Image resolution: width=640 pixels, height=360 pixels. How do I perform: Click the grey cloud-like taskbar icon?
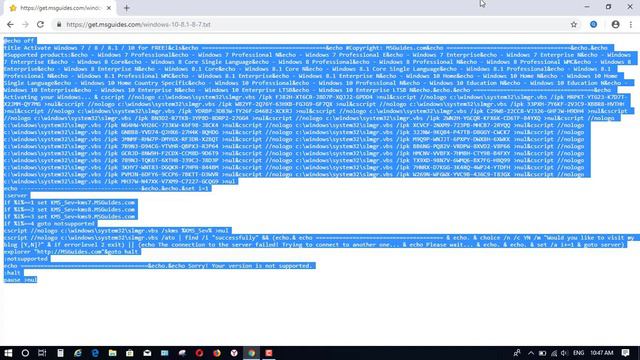[x=182, y=353]
